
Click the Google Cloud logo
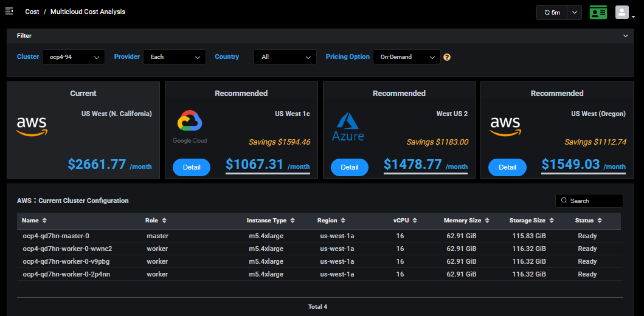click(x=190, y=127)
